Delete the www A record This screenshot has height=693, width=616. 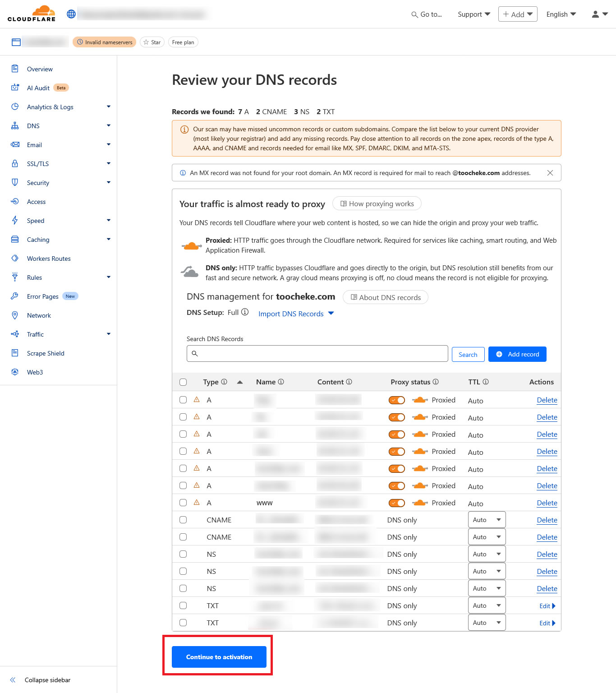pos(547,503)
